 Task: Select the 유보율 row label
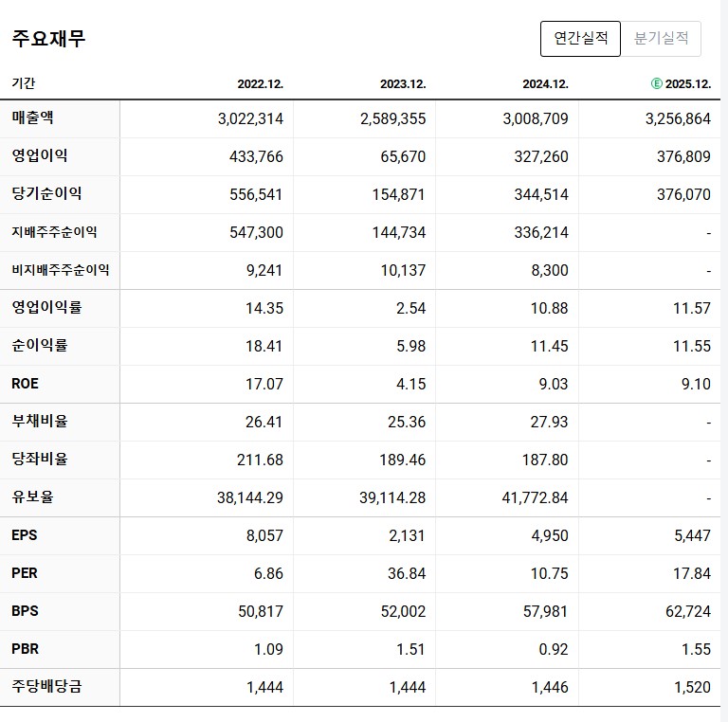pyautogui.click(x=32, y=496)
